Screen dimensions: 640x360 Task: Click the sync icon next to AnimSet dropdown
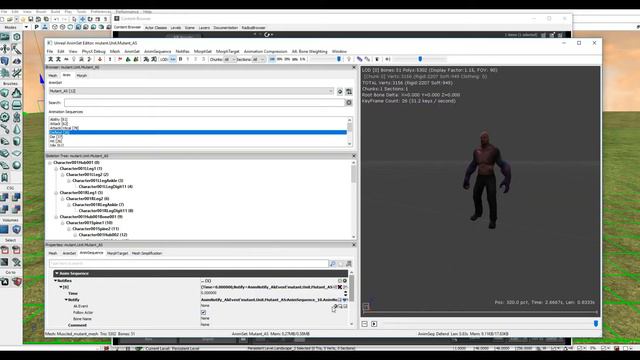pyautogui.click(x=340, y=91)
